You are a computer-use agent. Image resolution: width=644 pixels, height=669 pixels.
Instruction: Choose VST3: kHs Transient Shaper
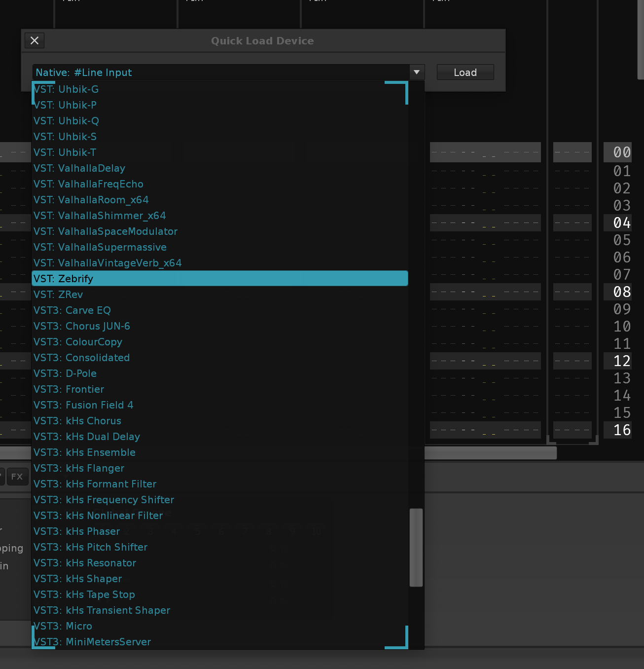point(102,610)
